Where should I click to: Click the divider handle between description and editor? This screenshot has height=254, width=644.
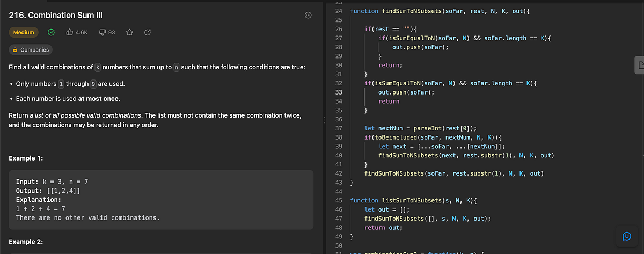(x=323, y=122)
